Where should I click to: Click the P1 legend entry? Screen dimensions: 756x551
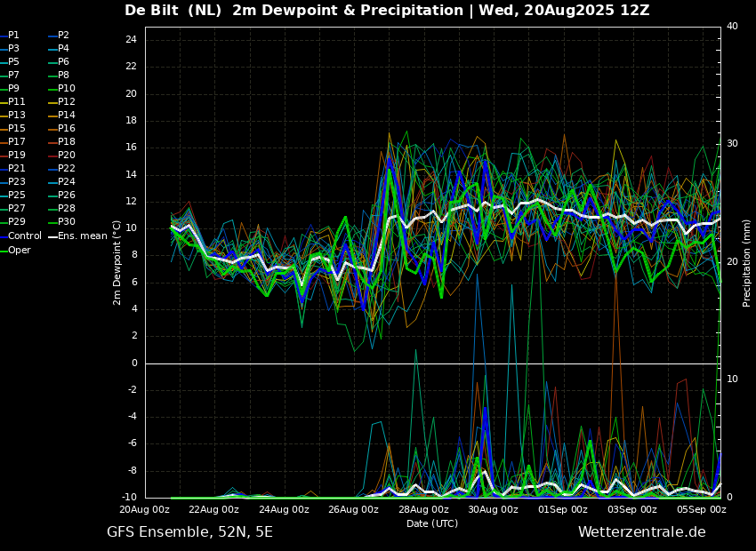13,35
